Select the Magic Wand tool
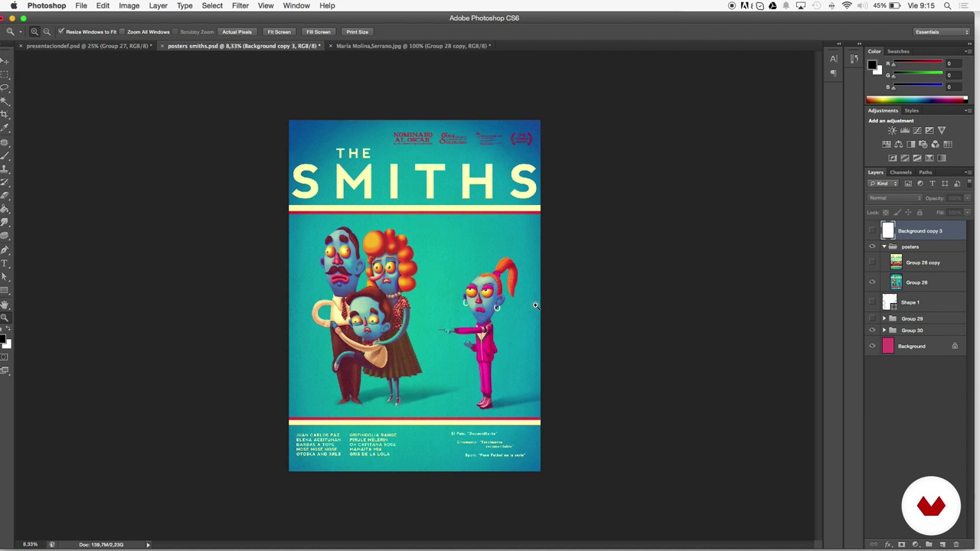Image resolution: width=980 pixels, height=551 pixels. point(5,101)
